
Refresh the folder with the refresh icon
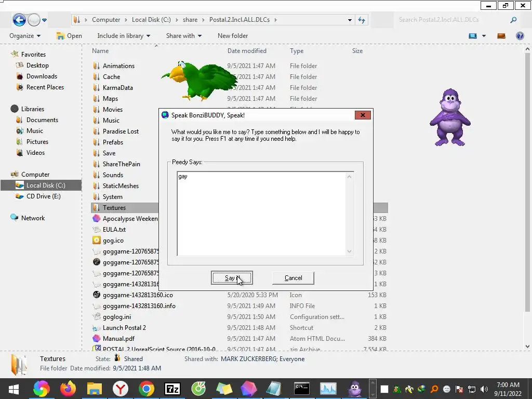[x=362, y=20]
